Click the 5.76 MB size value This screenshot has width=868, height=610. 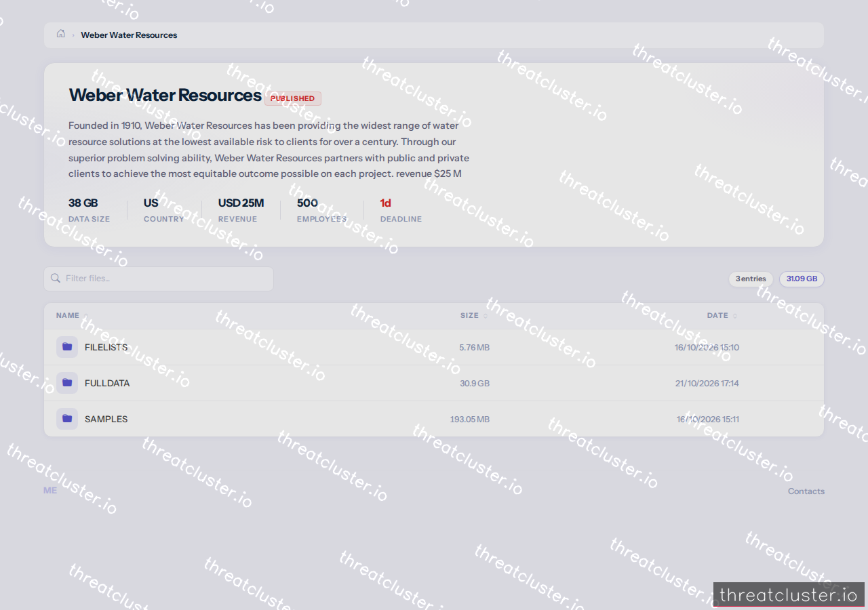(474, 347)
